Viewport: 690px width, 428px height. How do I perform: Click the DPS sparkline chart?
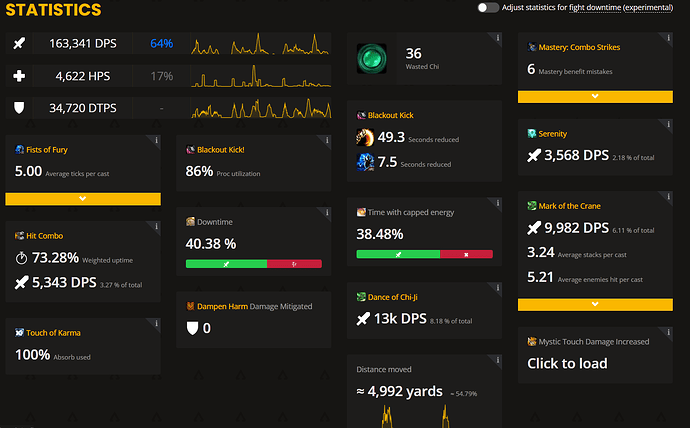click(260, 44)
